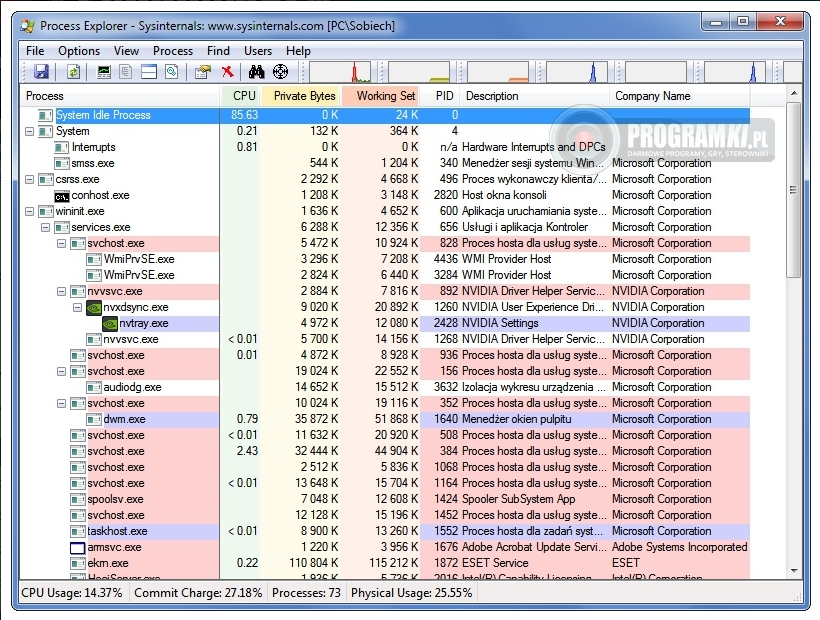Sort by the CPU column header
Screen dimensions: 820x620
[240, 96]
